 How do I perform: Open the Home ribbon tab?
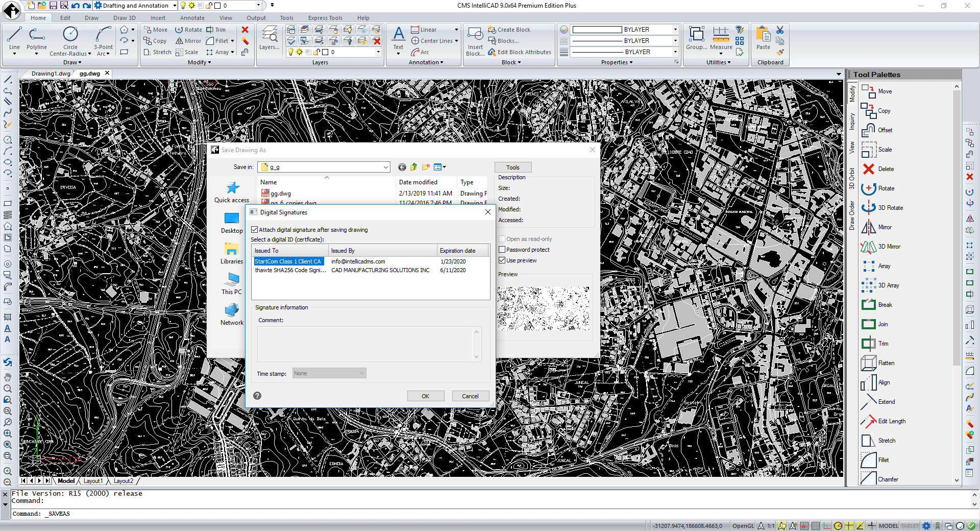pyautogui.click(x=38, y=18)
